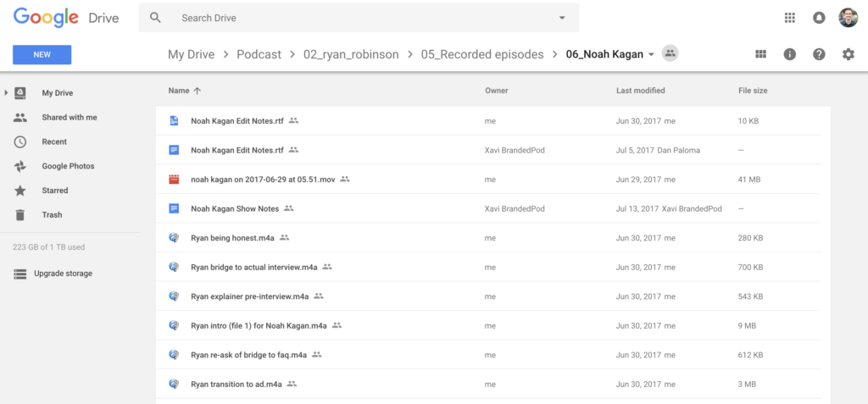
Task: Open the notifications bell icon
Action: [x=819, y=18]
